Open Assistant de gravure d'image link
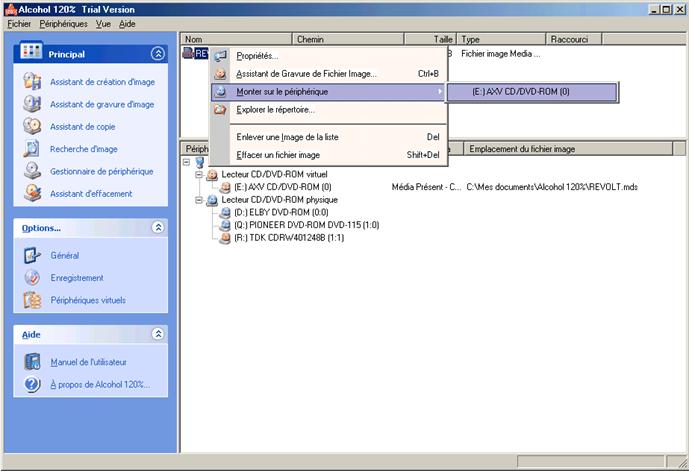Image resolution: width=689 pixels, height=471 pixels. [x=102, y=104]
